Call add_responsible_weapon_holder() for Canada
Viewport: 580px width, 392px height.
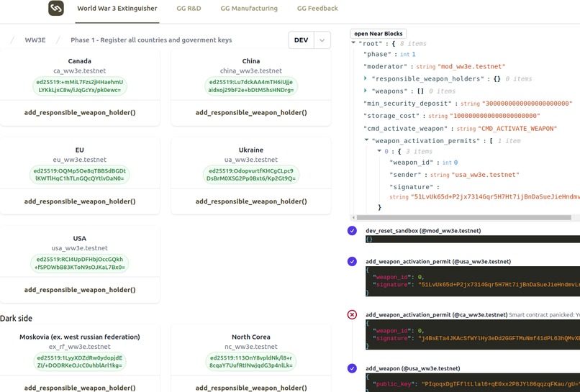click(80, 112)
